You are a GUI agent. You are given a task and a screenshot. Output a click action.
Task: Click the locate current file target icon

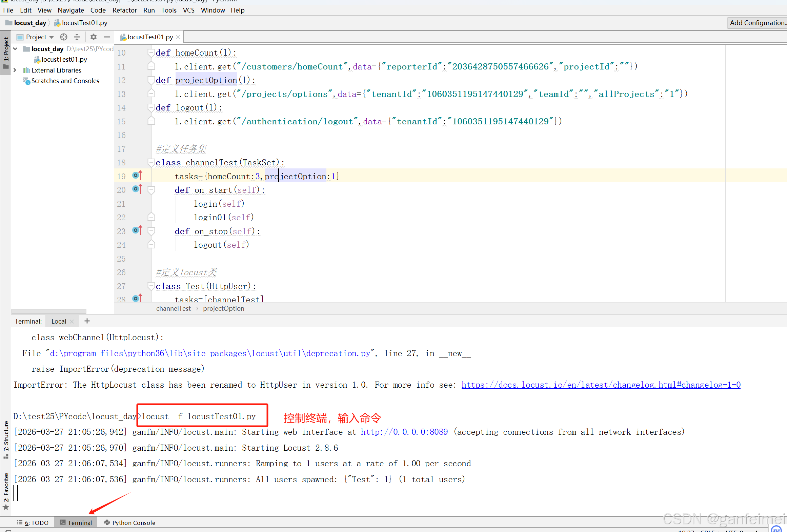coord(64,37)
